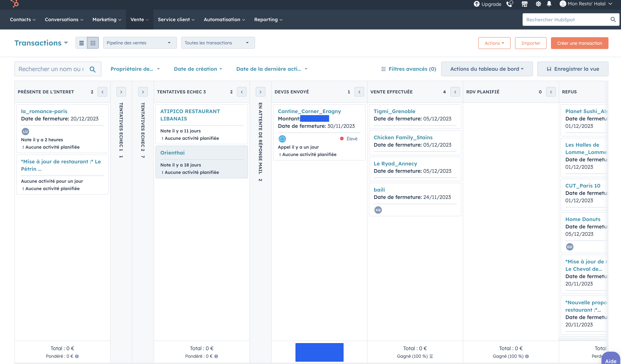This screenshot has height=364, width=621.
Task: Open the Date de création filter
Action: pyautogui.click(x=198, y=69)
